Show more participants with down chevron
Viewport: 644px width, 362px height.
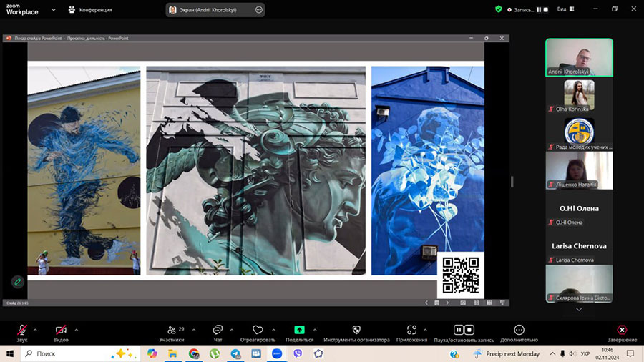click(579, 310)
